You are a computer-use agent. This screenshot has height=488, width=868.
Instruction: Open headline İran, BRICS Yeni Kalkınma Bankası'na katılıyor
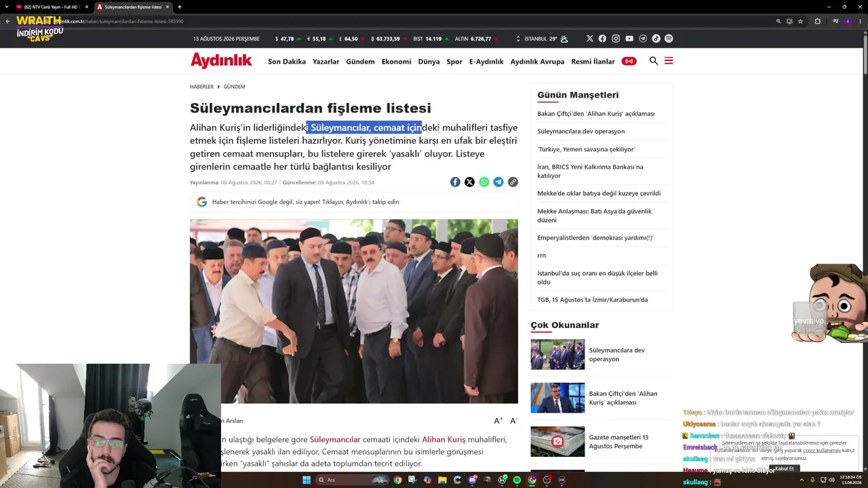click(590, 171)
